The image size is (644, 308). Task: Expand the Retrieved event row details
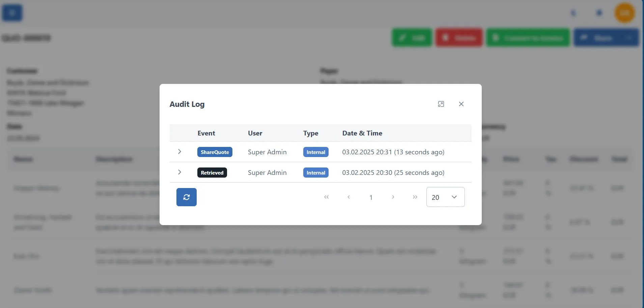click(179, 172)
